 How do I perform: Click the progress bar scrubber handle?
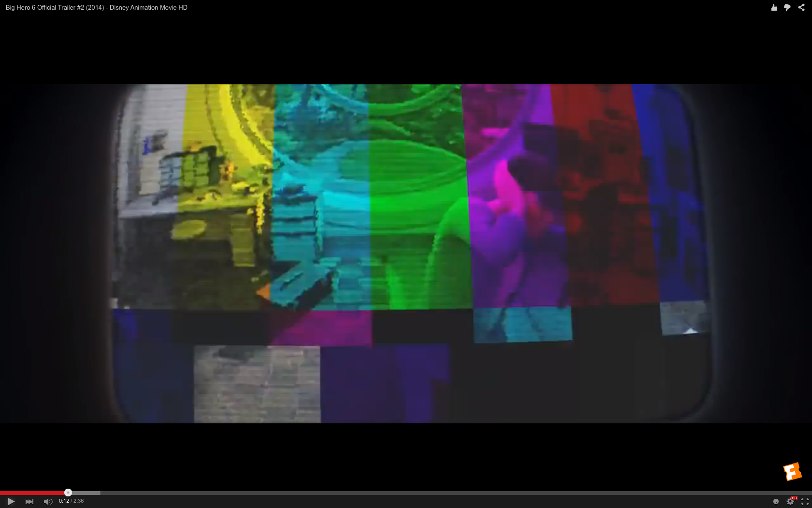click(68, 493)
